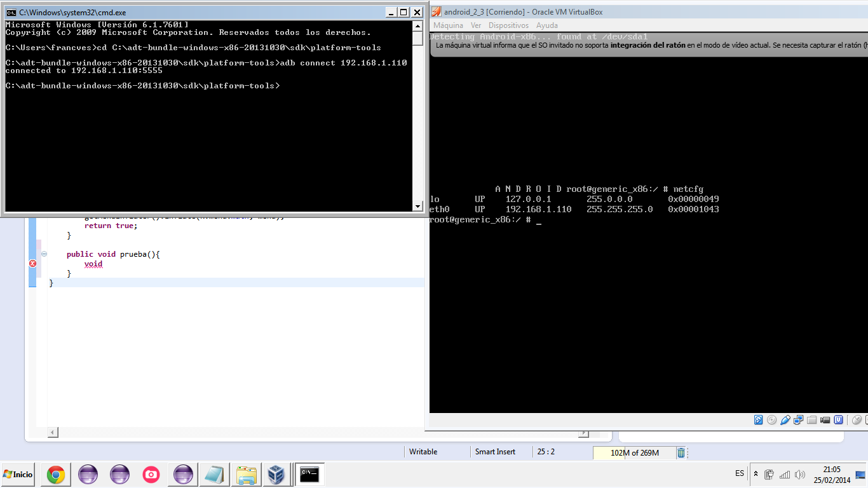The image size is (868, 488).
Task: Click the editor horizontal scrollbar right arrow
Action: (584, 433)
